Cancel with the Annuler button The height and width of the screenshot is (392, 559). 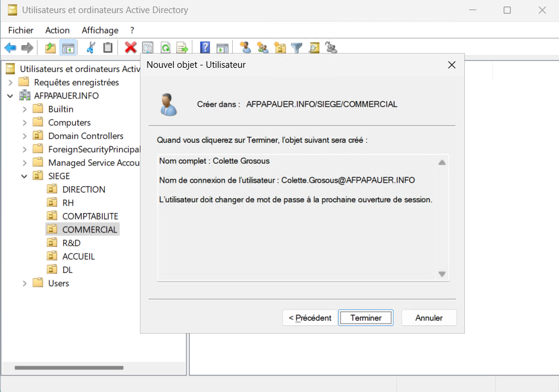(429, 318)
